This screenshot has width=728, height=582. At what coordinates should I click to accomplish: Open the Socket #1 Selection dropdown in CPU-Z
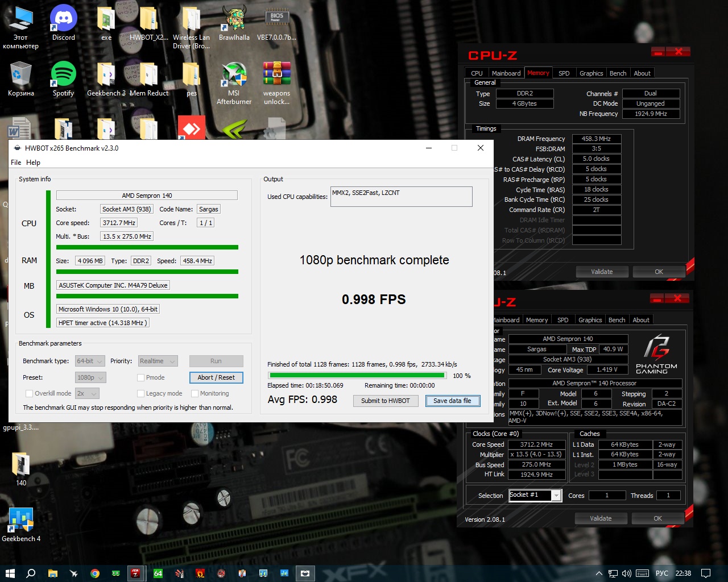(x=535, y=495)
